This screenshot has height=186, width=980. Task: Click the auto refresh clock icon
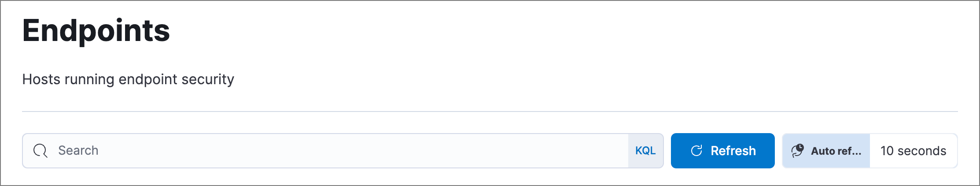tap(797, 151)
